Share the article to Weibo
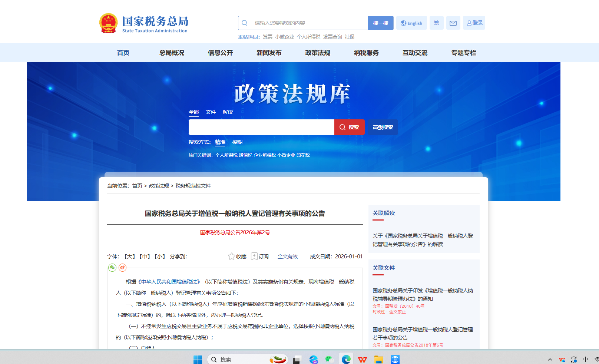The height and width of the screenshot is (364, 599). pos(122,268)
